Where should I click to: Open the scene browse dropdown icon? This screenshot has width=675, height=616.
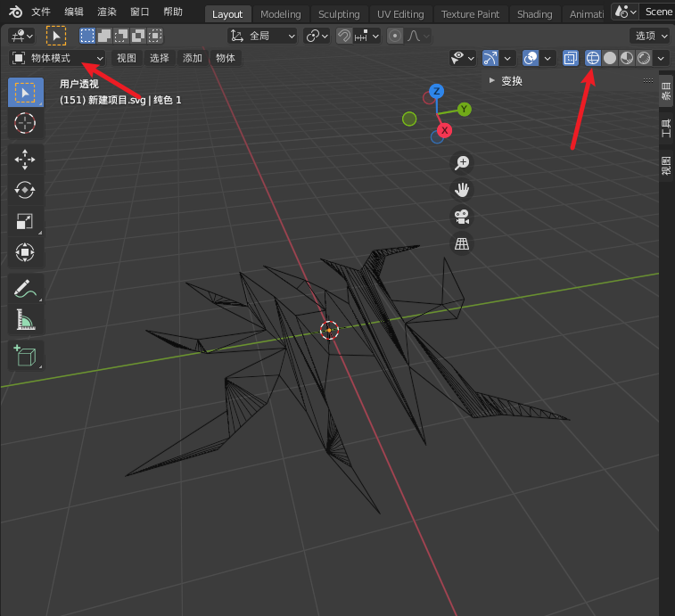tap(625, 12)
